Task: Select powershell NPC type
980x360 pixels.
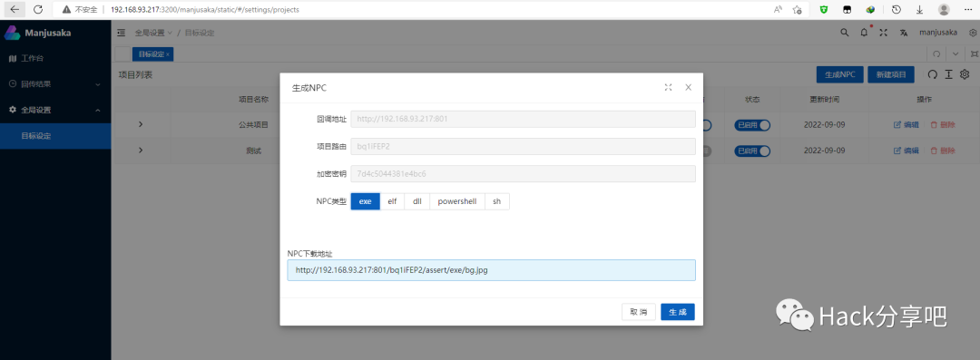Action: click(x=457, y=201)
